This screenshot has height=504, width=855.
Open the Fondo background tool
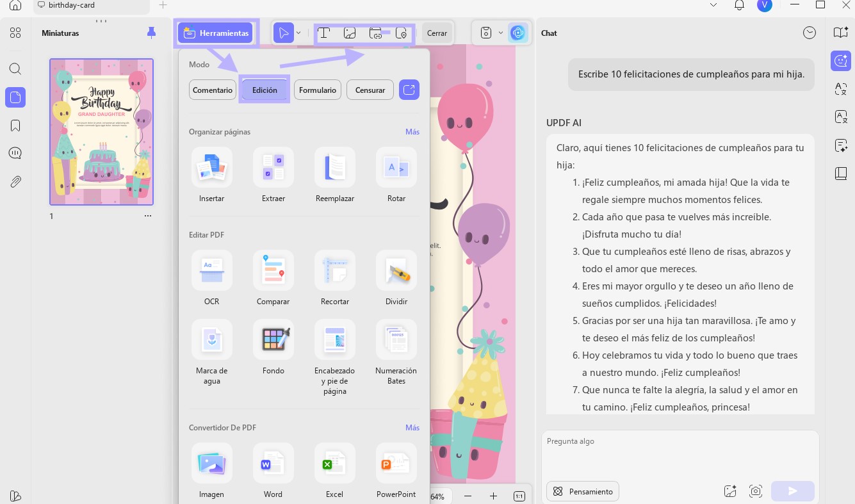[273, 340]
